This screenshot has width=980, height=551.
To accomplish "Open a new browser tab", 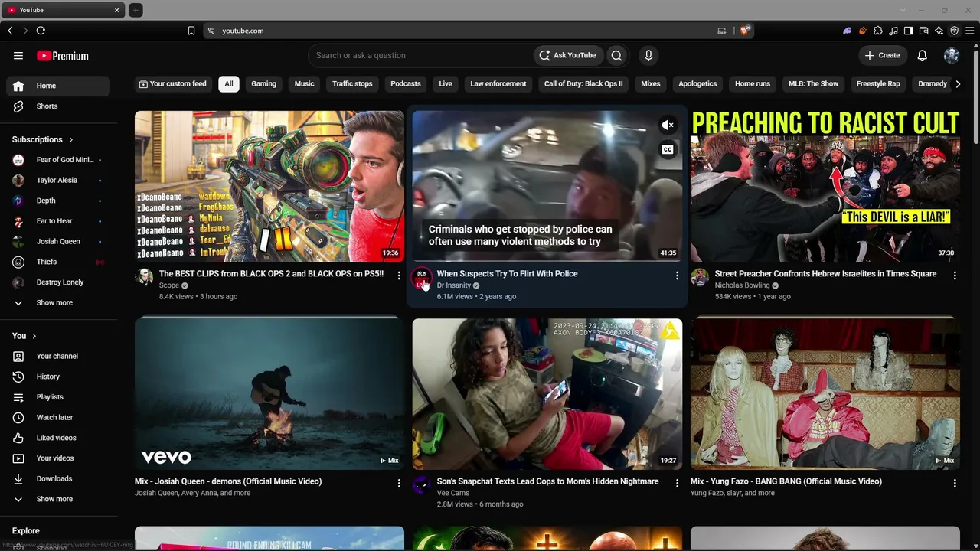I will tap(136, 10).
